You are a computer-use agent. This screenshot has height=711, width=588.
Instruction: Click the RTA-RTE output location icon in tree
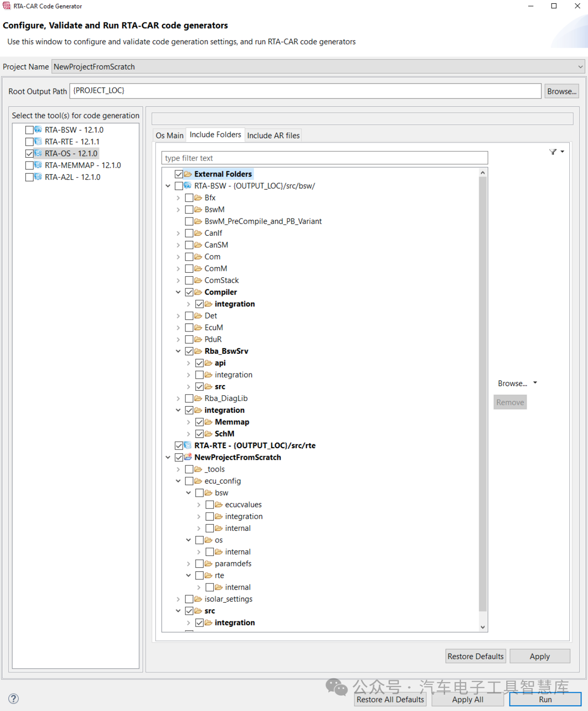click(188, 445)
